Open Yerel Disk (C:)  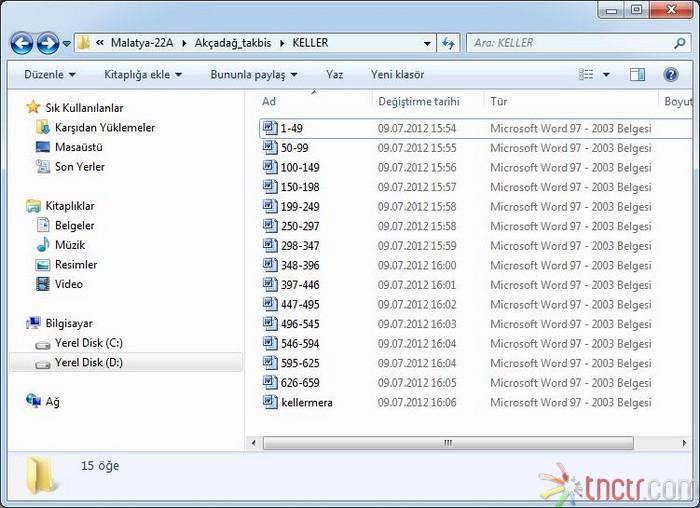(89, 343)
